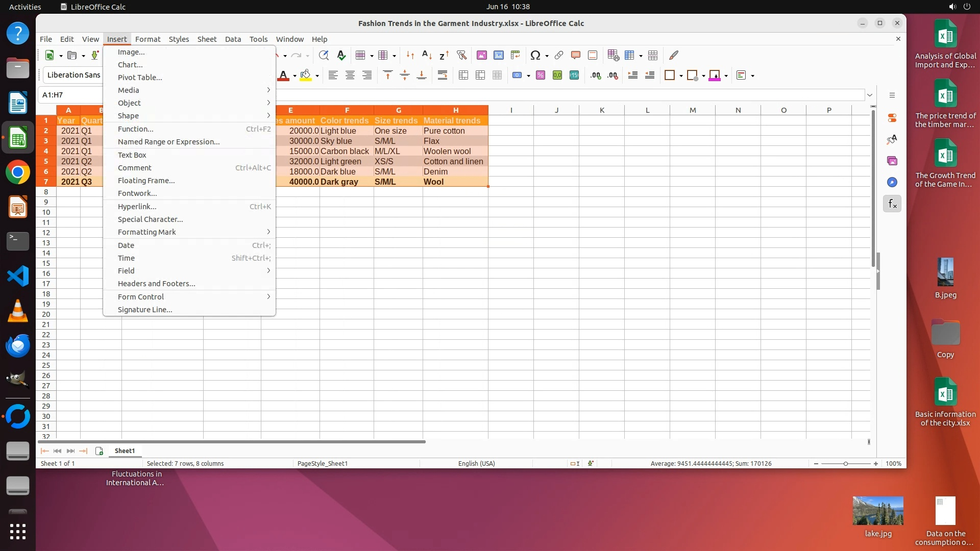Viewport: 980px width, 551px height.
Task: Click the Sort Ascending icon
Action: click(x=427, y=55)
